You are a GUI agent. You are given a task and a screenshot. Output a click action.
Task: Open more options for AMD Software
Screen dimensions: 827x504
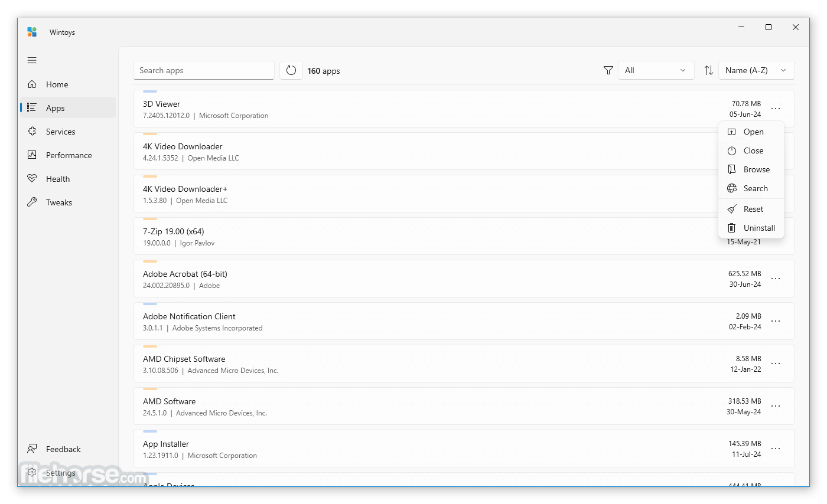click(776, 406)
